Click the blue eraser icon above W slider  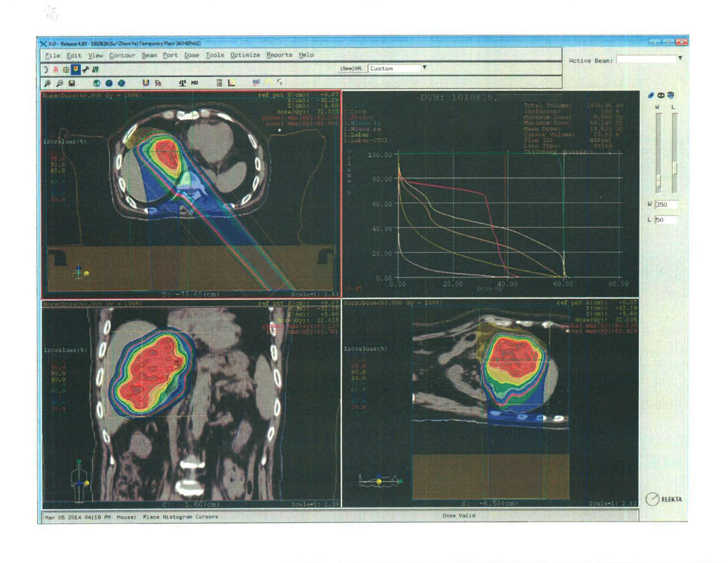(x=651, y=95)
